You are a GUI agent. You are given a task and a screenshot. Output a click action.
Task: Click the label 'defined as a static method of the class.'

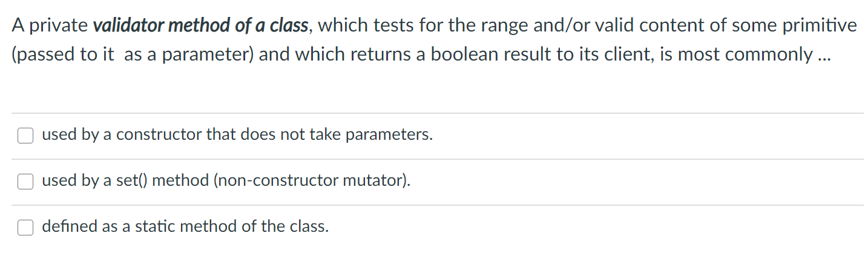(185, 227)
